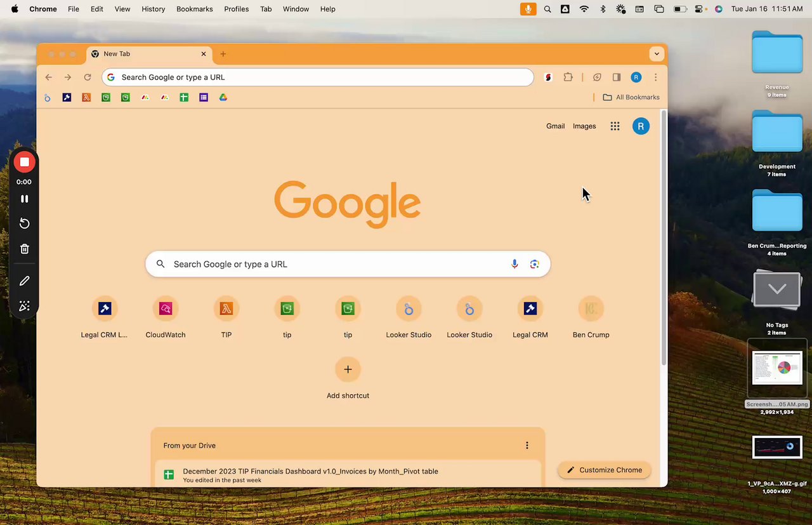Open the Google apps grid
The height and width of the screenshot is (525, 812).
tap(615, 126)
